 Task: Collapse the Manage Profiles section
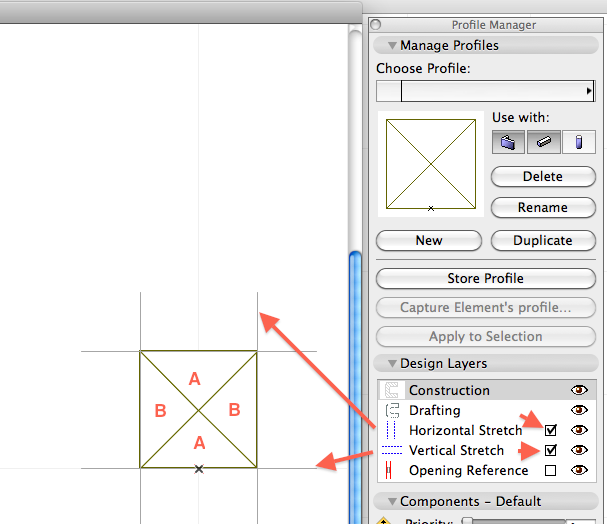392,46
